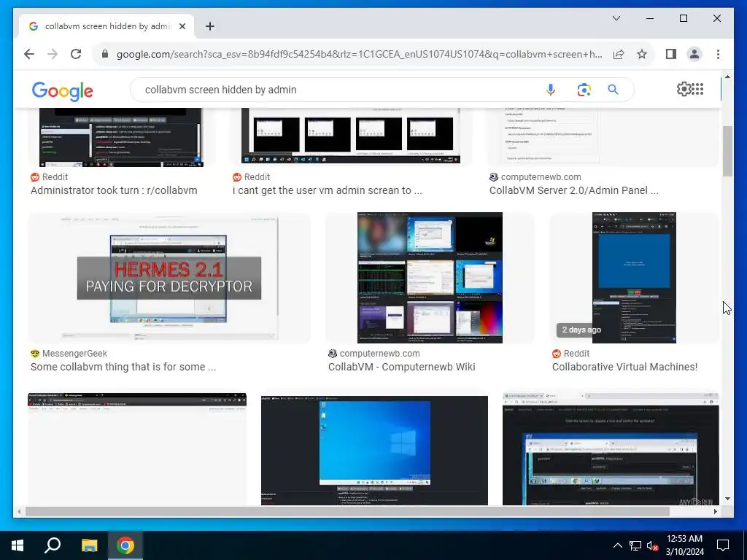This screenshot has width=747, height=560.
Task: Open File Explorer from taskbar
Action: [x=89, y=545]
